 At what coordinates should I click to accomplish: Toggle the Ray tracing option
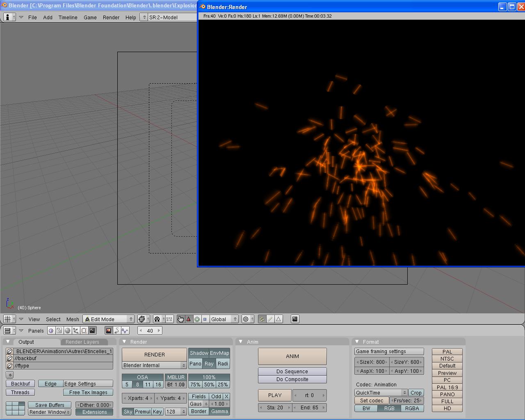[209, 364]
